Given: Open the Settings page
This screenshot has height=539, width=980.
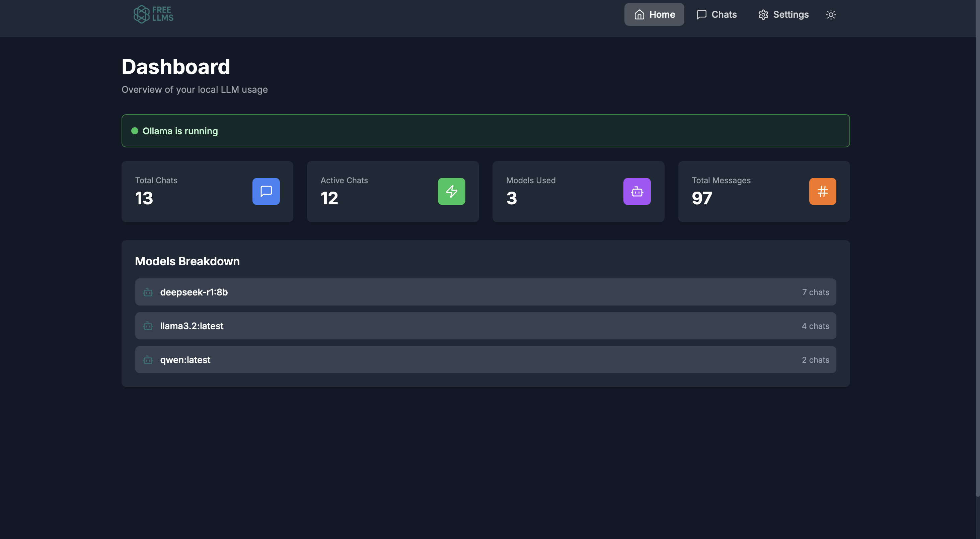Looking at the screenshot, I should [x=783, y=14].
